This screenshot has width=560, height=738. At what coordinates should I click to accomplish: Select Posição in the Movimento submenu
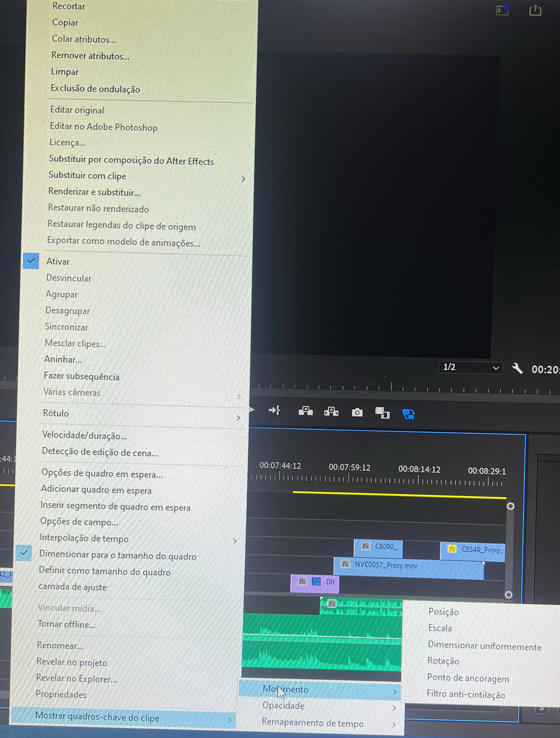point(443,612)
